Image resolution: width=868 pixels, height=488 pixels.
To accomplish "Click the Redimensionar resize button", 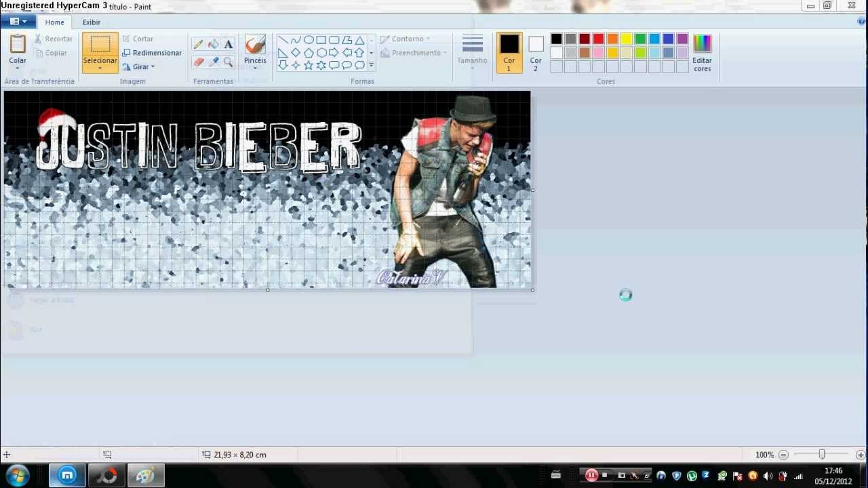I will pyautogui.click(x=152, y=53).
